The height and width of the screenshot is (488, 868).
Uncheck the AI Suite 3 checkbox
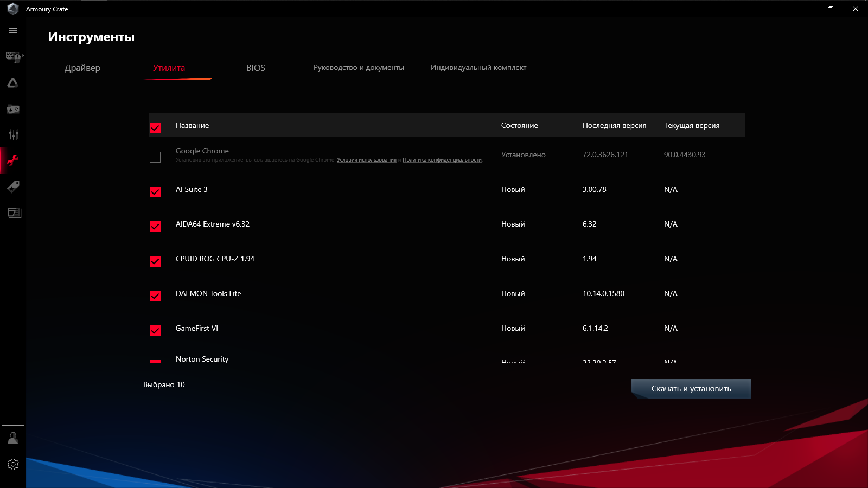[x=155, y=192]
